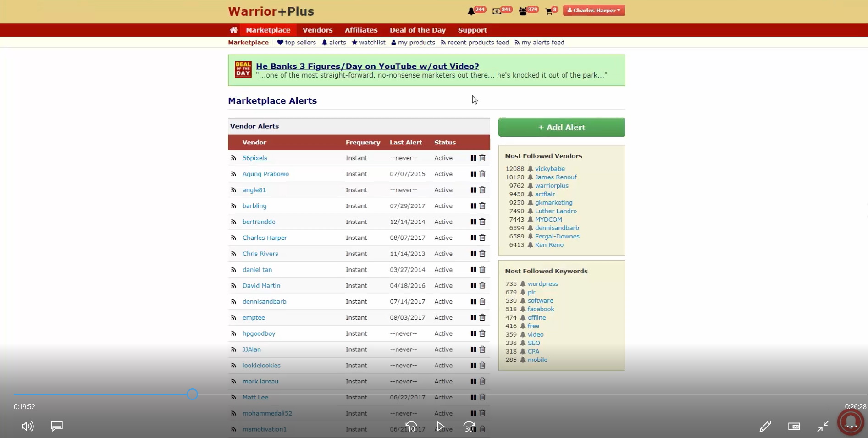
Task: Pause the angle81 alert
Action: [x=473, y=190]
